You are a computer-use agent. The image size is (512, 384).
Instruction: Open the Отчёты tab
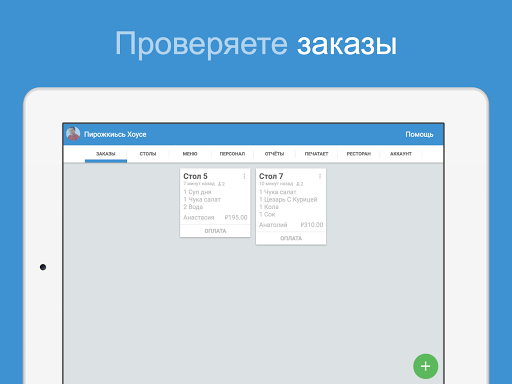pos(274,154)
